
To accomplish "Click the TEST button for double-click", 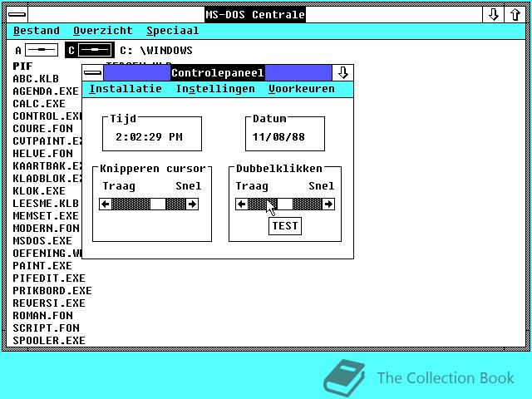I will pyautogui.click(x=285, y=226).
